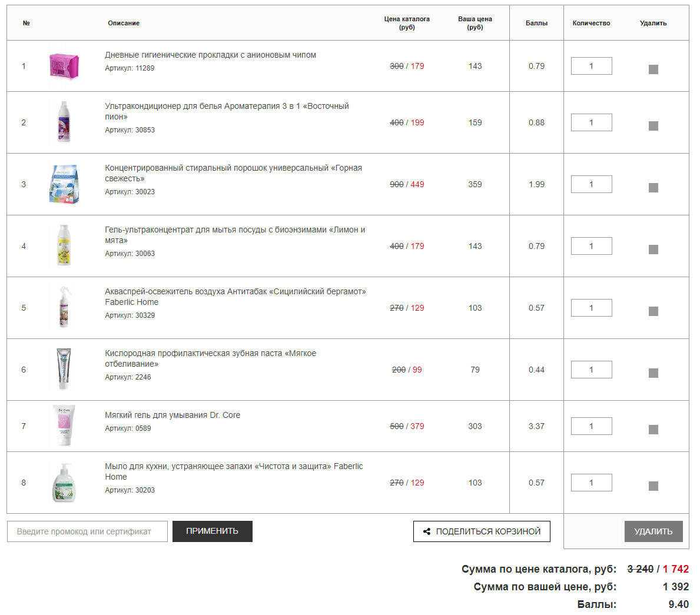Check delete box for washing powder row
The height and width of the screenshot is (615, 700).
(x=653, y=188)
